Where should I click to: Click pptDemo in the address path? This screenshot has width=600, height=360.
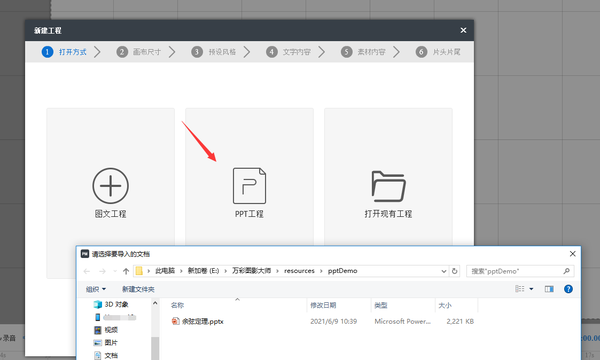342,271
